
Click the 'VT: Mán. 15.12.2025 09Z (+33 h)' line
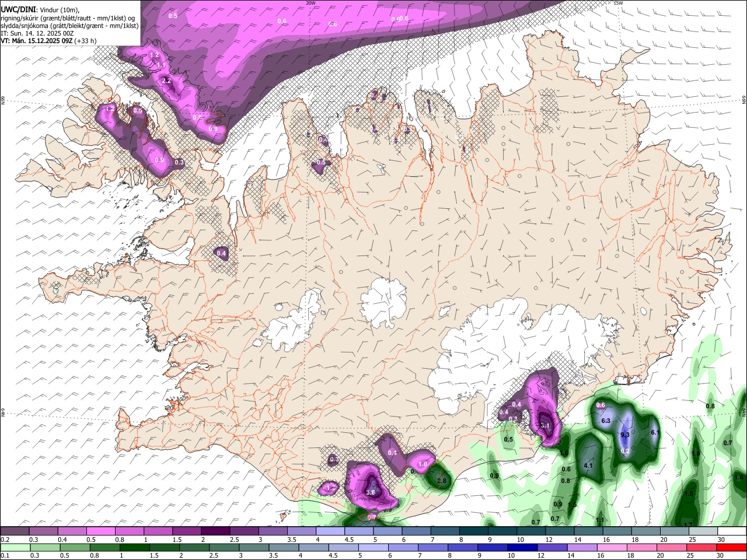(x=48, y=41)
